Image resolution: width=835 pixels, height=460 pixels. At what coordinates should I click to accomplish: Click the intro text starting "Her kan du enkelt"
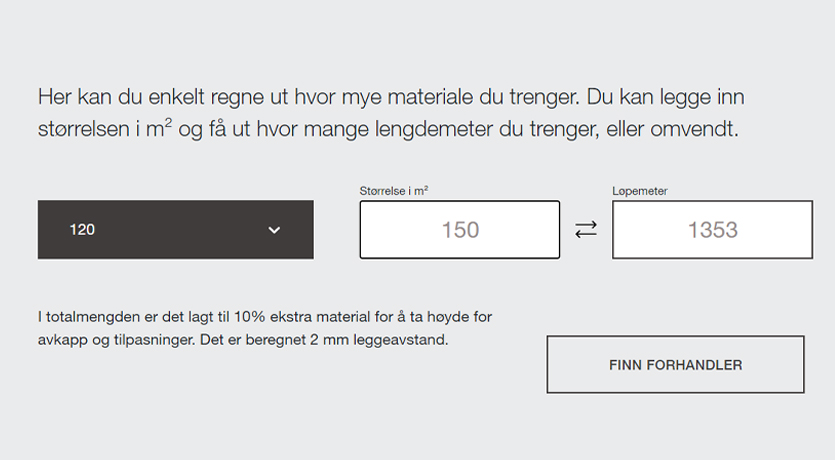tap(390, 98)
